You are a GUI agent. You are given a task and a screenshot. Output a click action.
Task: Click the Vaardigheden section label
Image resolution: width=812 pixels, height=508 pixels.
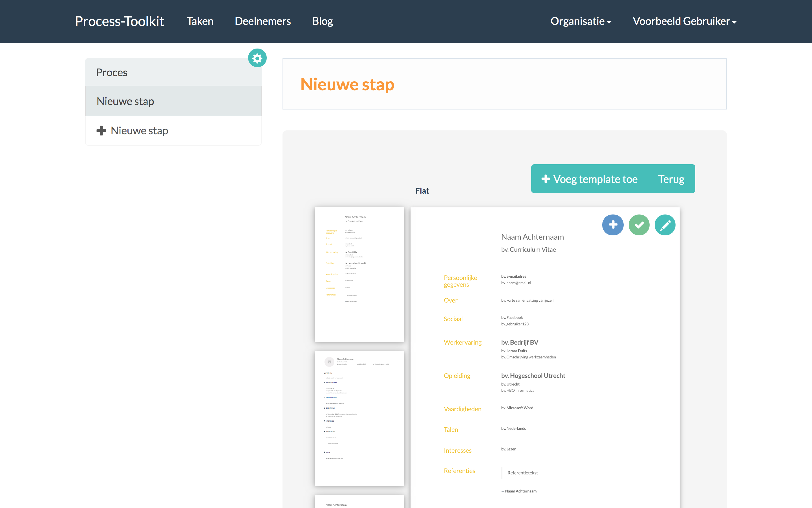[x=462, y=409]
